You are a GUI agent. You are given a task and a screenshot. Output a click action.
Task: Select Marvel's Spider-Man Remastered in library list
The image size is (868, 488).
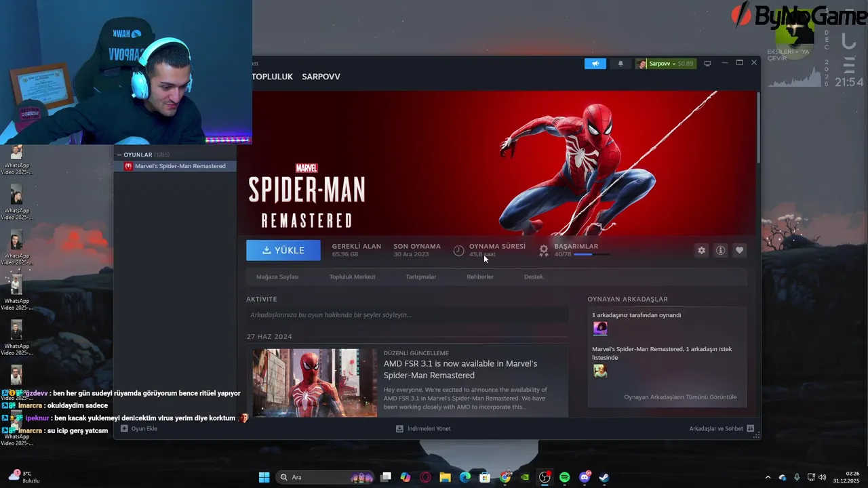[x=175, y=166]
